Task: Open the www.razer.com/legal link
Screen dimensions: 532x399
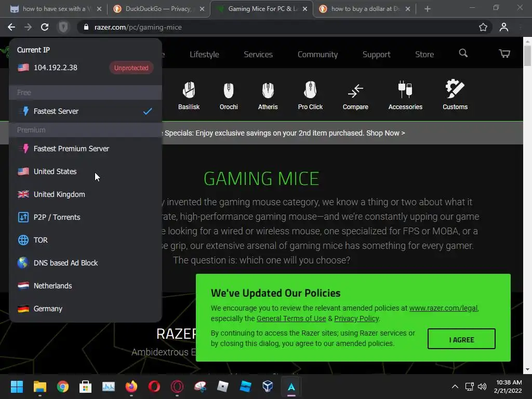Action: (444, 308)
